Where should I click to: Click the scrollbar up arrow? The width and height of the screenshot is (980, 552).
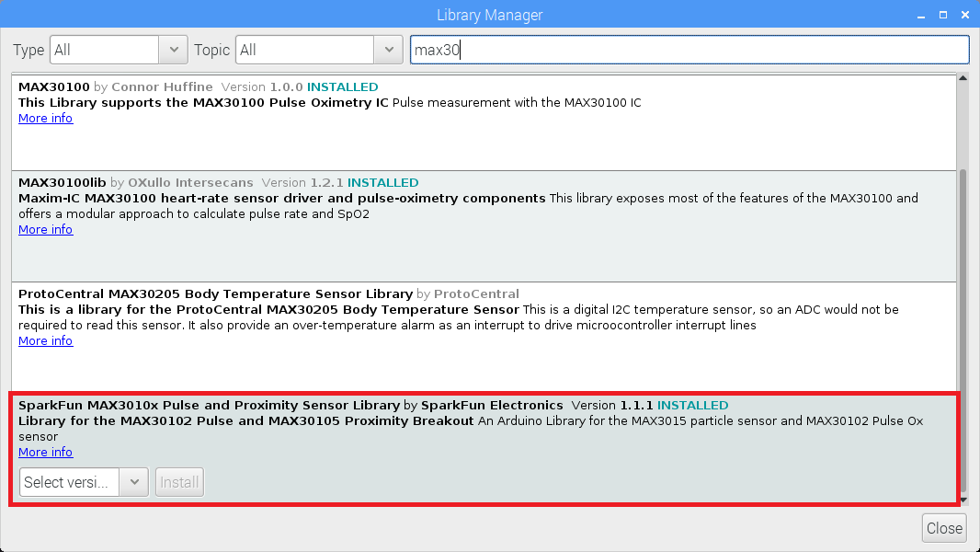(x=963, y=78)
